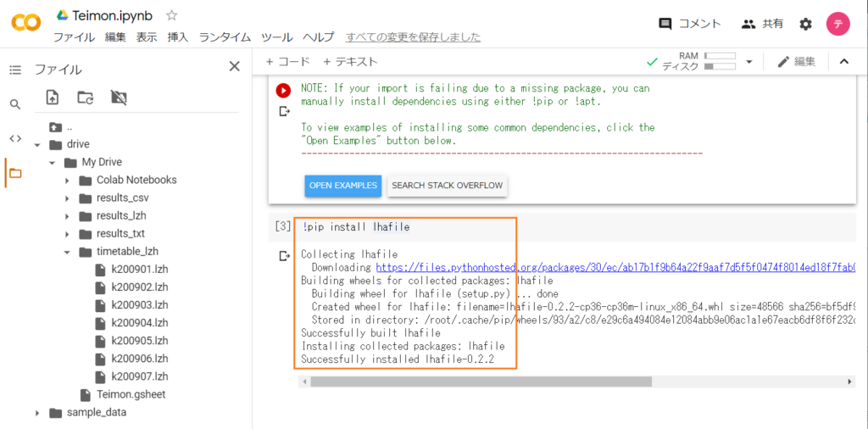Click the horizontal output scrollbar thumb
The image size is (868, 429).
click(x=481, y=382)
